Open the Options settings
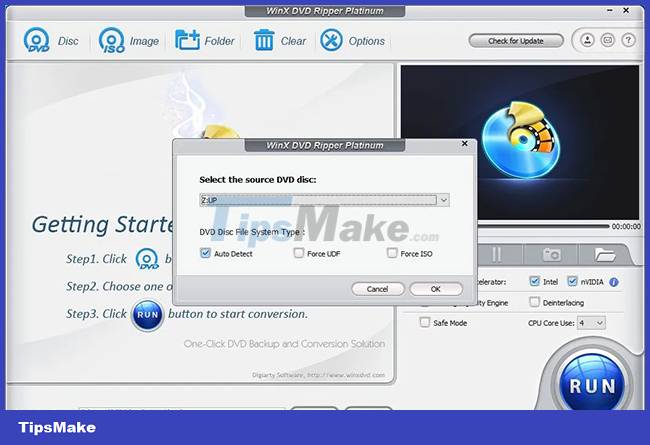 click(353, 41)
